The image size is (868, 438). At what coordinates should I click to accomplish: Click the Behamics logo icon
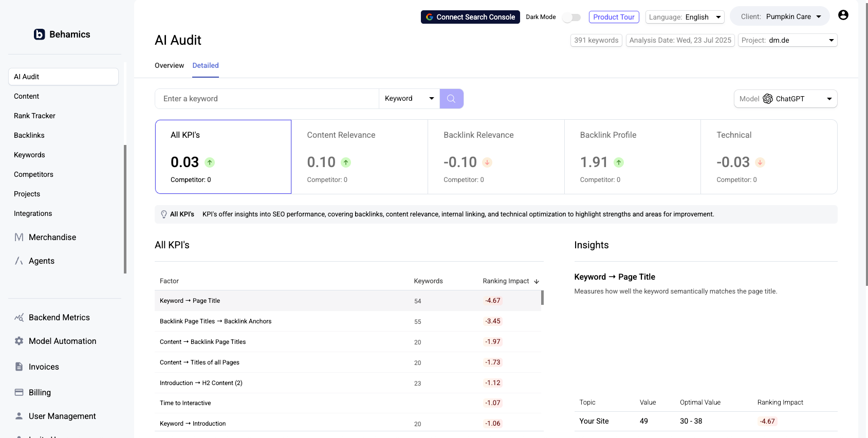(40, 34)
